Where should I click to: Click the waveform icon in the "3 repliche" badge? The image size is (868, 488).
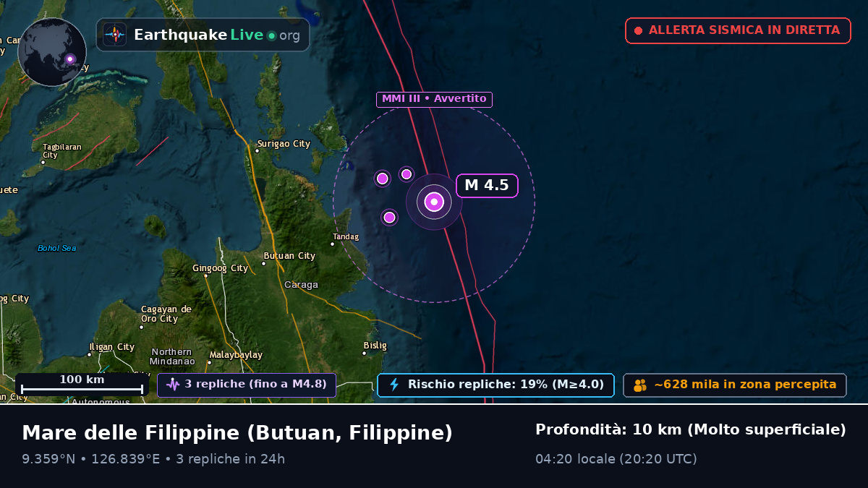tap(172, 385)
